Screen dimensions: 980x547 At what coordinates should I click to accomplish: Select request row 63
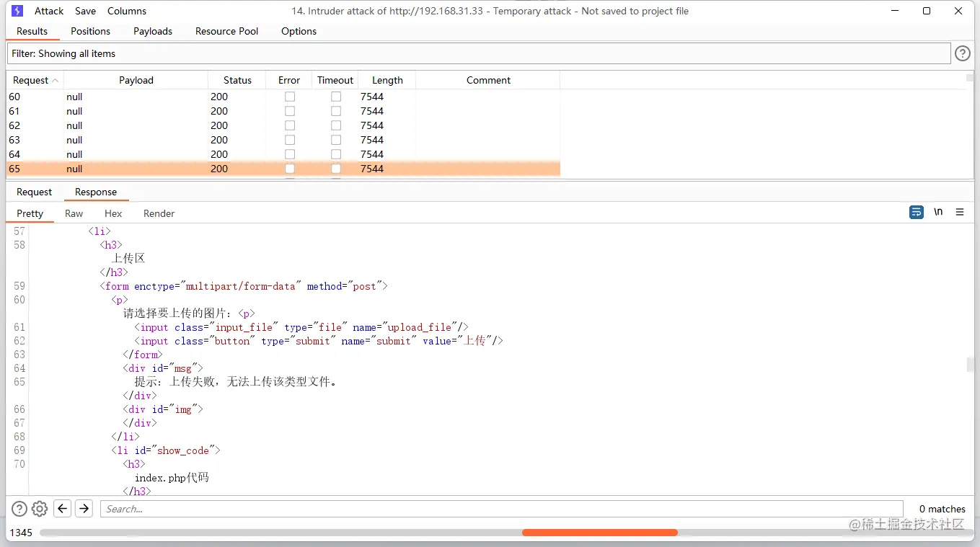[283, 140]
